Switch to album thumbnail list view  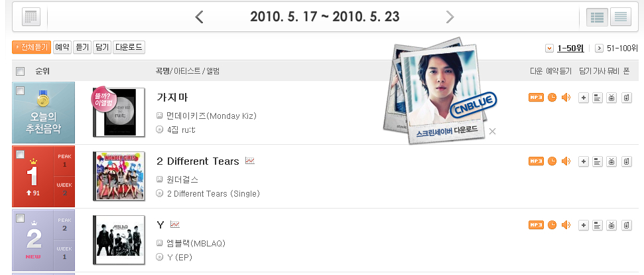597,17
